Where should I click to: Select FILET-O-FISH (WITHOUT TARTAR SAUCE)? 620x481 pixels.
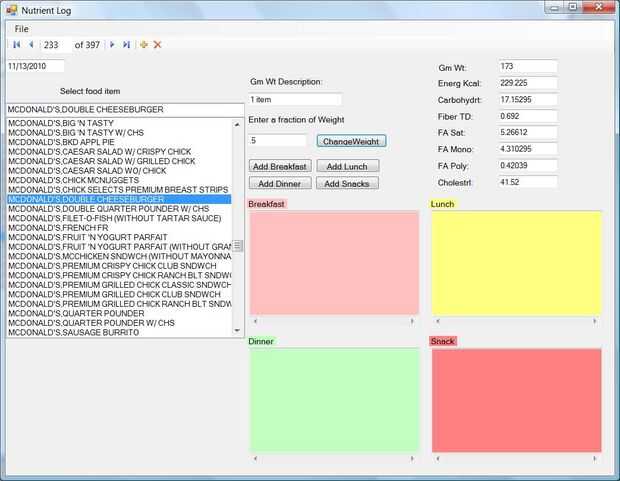(119, 218)
